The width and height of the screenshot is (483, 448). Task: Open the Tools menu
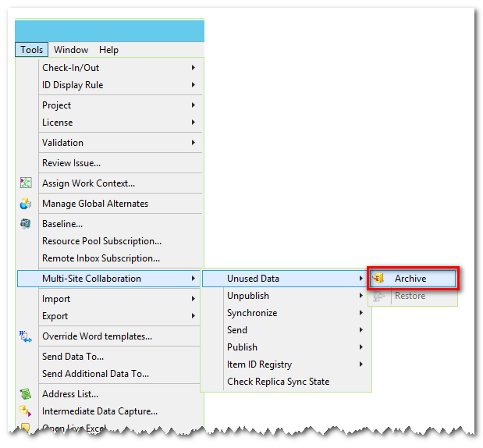tap(31, 50)
